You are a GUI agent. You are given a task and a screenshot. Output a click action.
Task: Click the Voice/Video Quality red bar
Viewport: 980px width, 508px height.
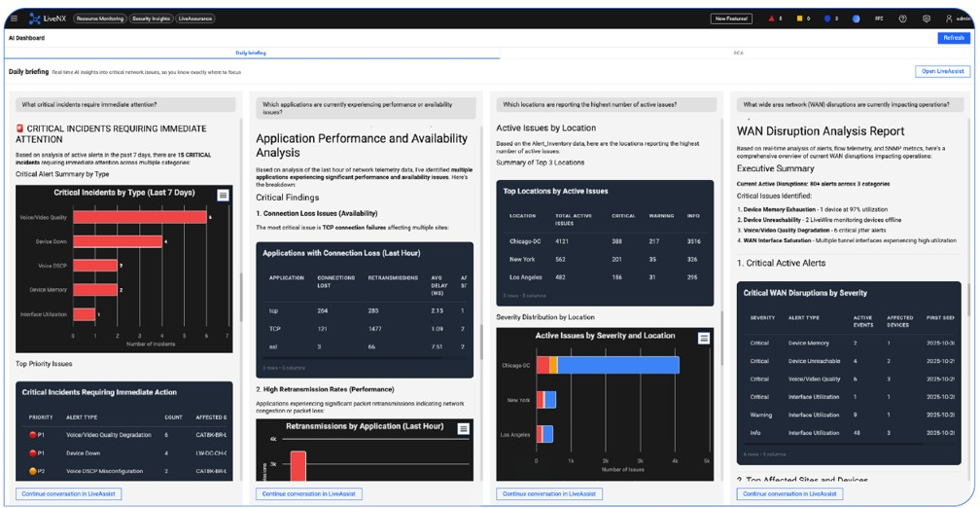(x=140, y=217)
